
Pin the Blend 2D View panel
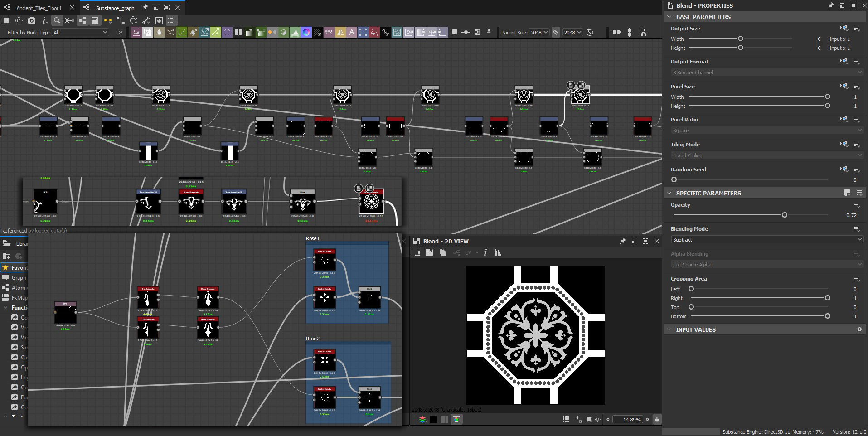[623, 241]
